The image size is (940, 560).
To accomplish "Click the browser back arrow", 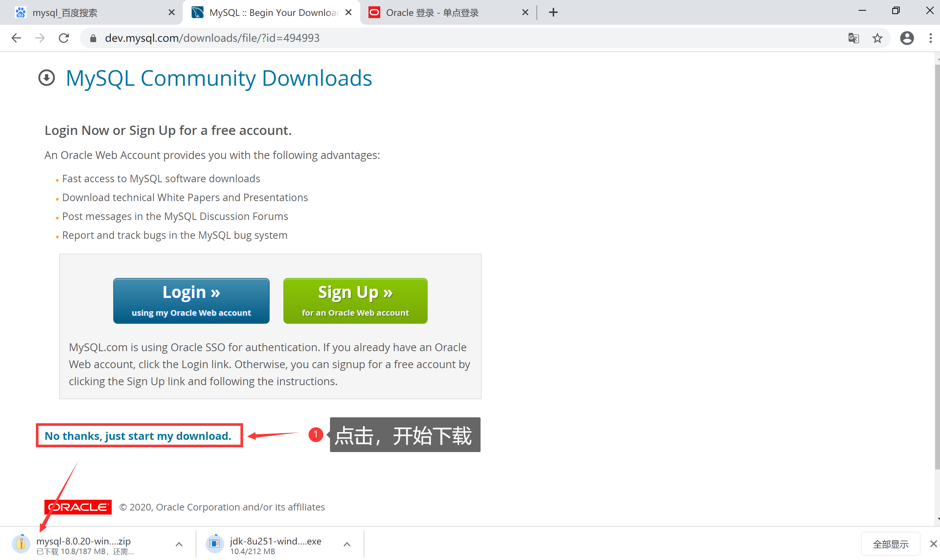I will (x=16, y=38).
